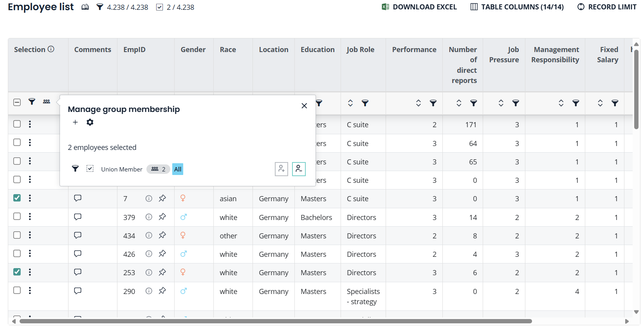Click the filter icon in Job Role column

click(365, 103)
